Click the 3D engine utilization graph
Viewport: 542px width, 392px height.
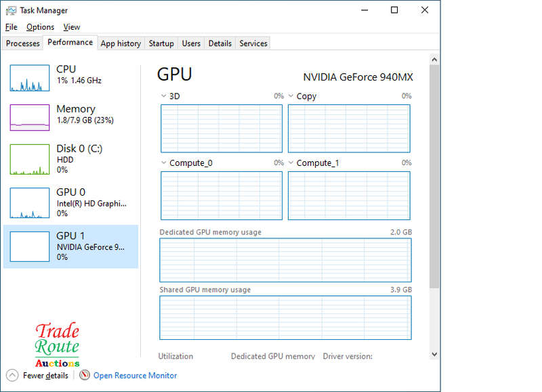(x=222, y=129)
